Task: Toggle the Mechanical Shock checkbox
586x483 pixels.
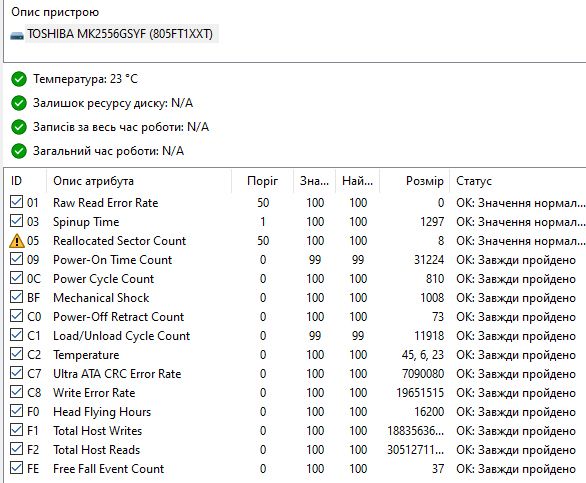Action: pyautogui.click(x=16, y=297)
